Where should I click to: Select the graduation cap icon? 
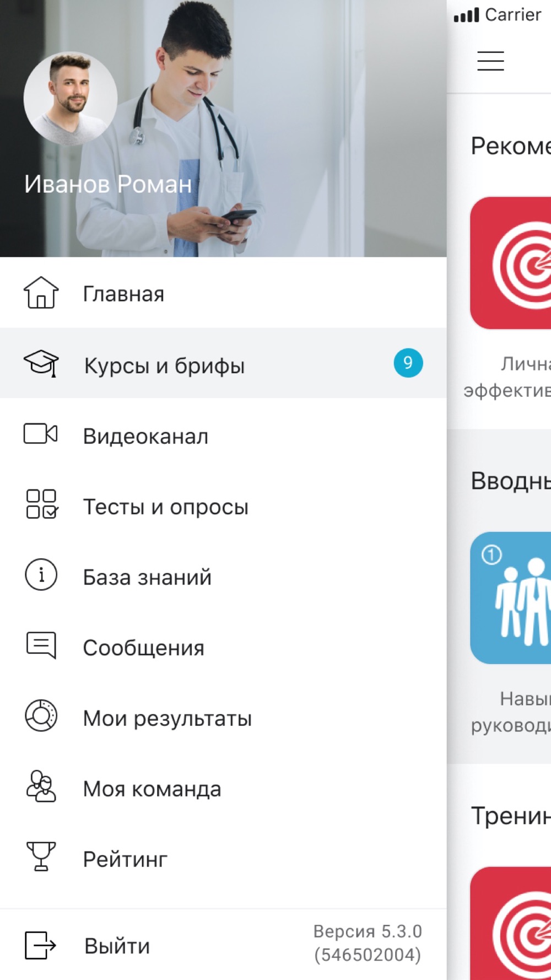click(41, 363)
